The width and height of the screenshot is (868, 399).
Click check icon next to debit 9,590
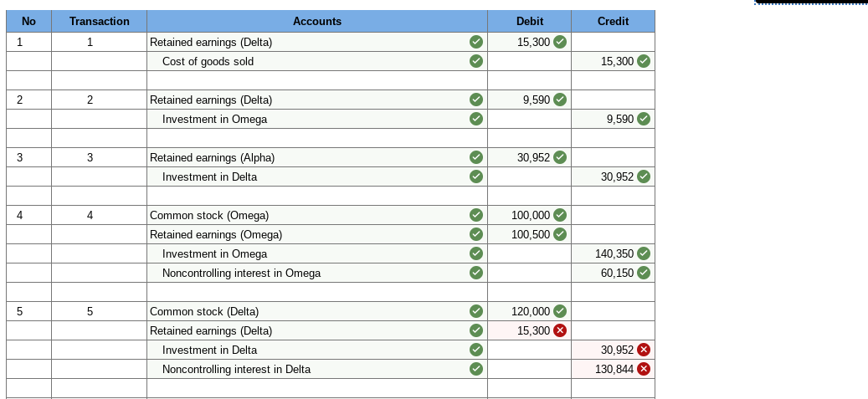click(560, 100)
